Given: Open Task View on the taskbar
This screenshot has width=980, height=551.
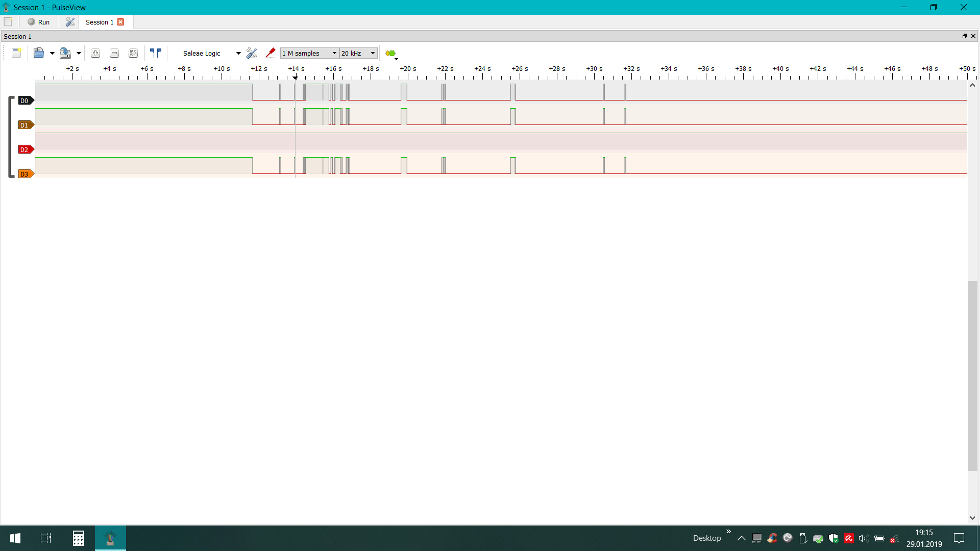Looking at the screenshot, I should (x=46, y=538).
